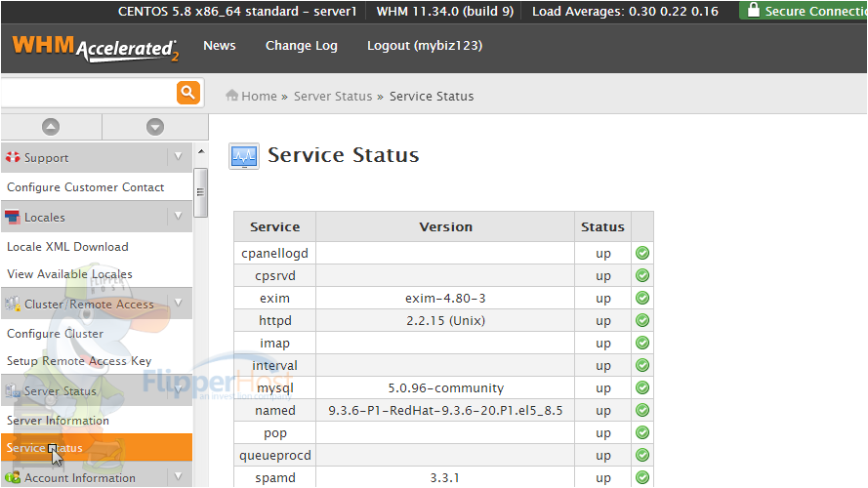Click the 2.2.15 (Unix) version cell
Image resolution: width=868 pixels, height=488 pixels.
445,320
